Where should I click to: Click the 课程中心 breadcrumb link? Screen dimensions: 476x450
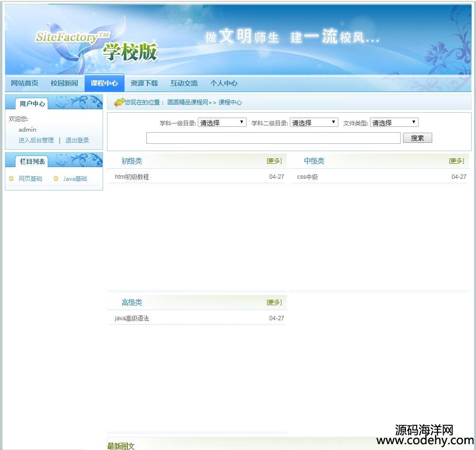coord(230,102)
